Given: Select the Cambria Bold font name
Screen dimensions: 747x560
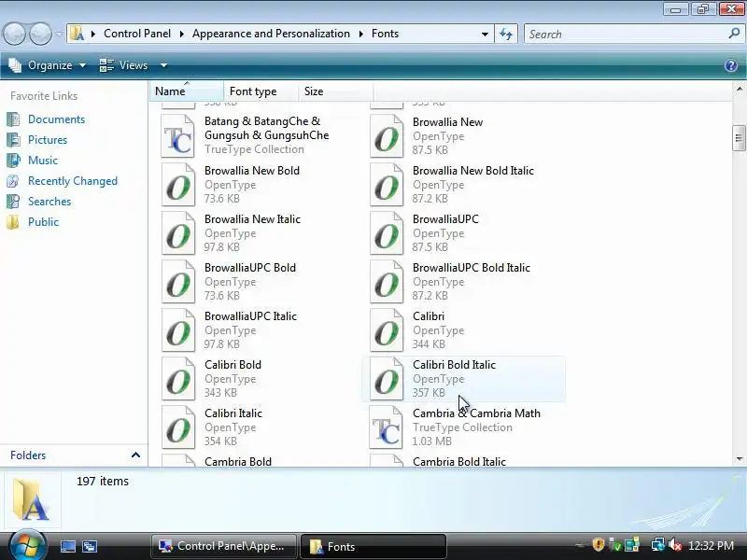Looking at the screenshot, I should click(x=238, y=461).
